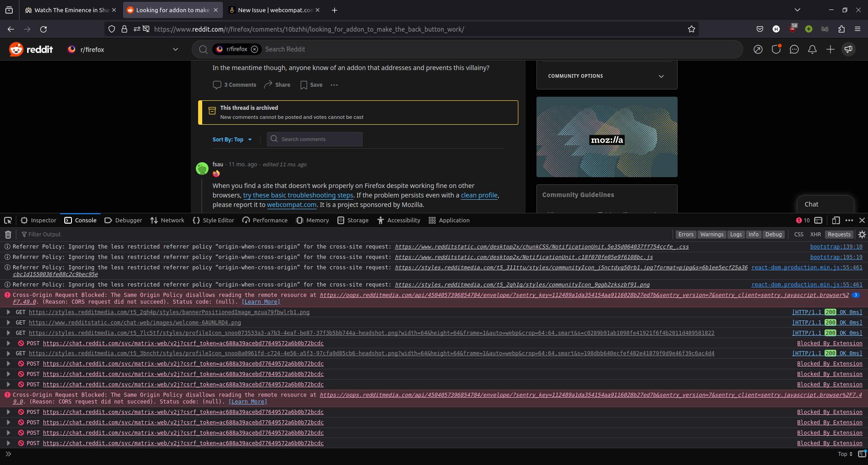Click the post more options ellipsis
This screenshot has height=465, width=868.
334,85
